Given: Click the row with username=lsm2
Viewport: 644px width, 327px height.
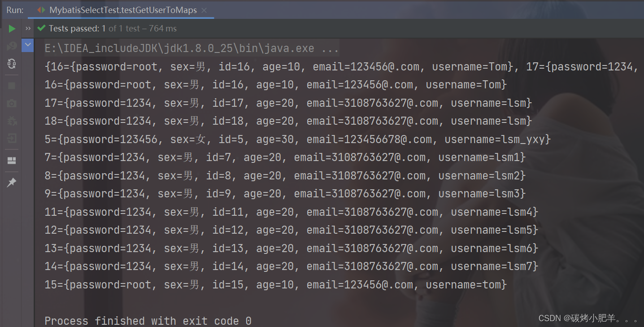Looking at the screenshot, I should (x=285, y=176).
